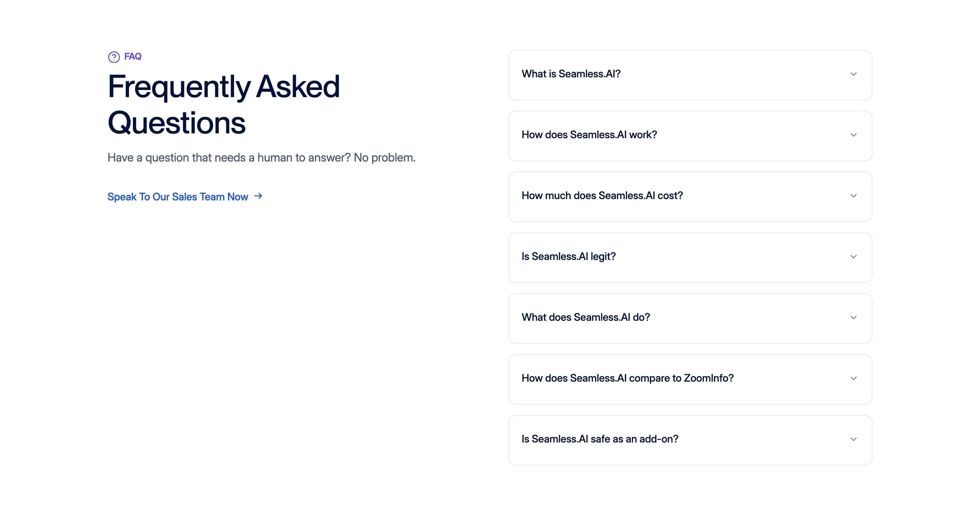Image resolution: width=980 pixels, height=515 pixels.
Task: Click the Frequently Asked Questions heading
Action: tap(224, 104)
